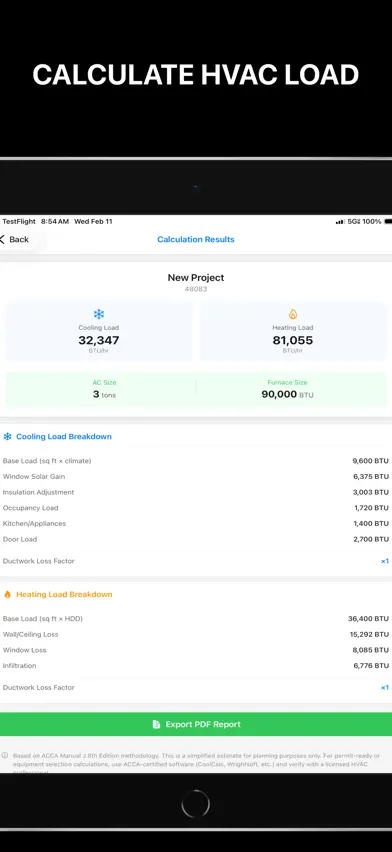Tap the battery icon in status bar
This screenshot has width=392, height=852.
tap(388, 222)
